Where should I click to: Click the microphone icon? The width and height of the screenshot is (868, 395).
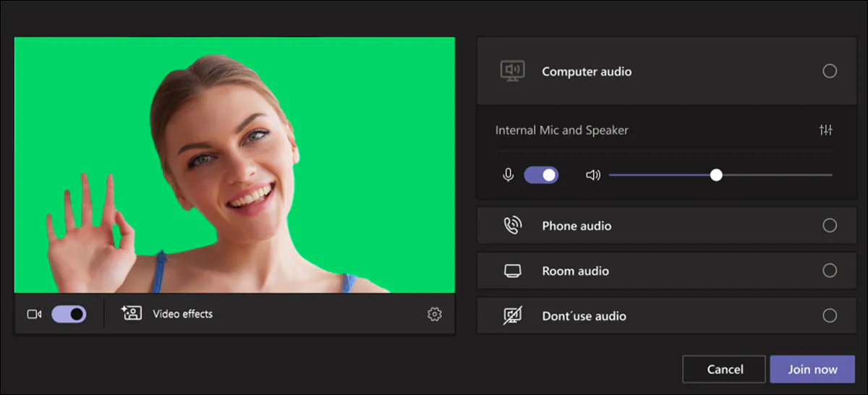pyautogui.click(x=509, y=175)
